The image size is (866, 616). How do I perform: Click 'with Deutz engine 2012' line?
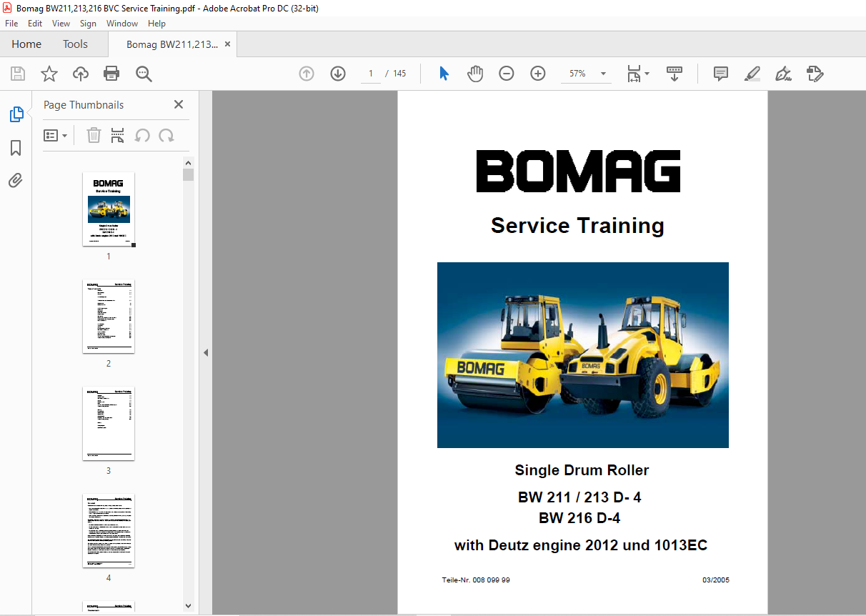tap(581, 546)
